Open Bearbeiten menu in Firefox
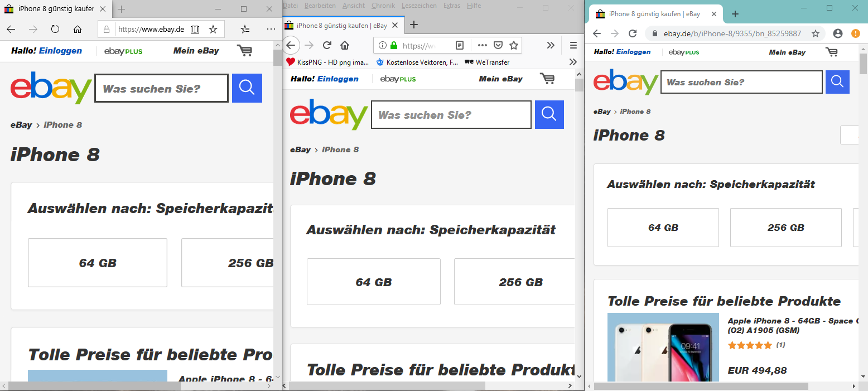Screen dimensions: 868x391 320,6
